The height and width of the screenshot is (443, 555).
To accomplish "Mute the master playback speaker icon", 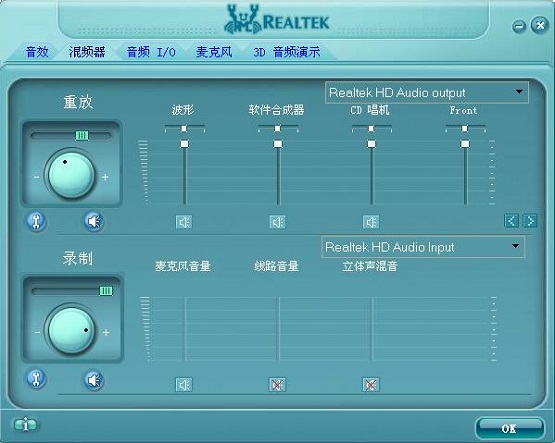I will (x=94, y=222).
